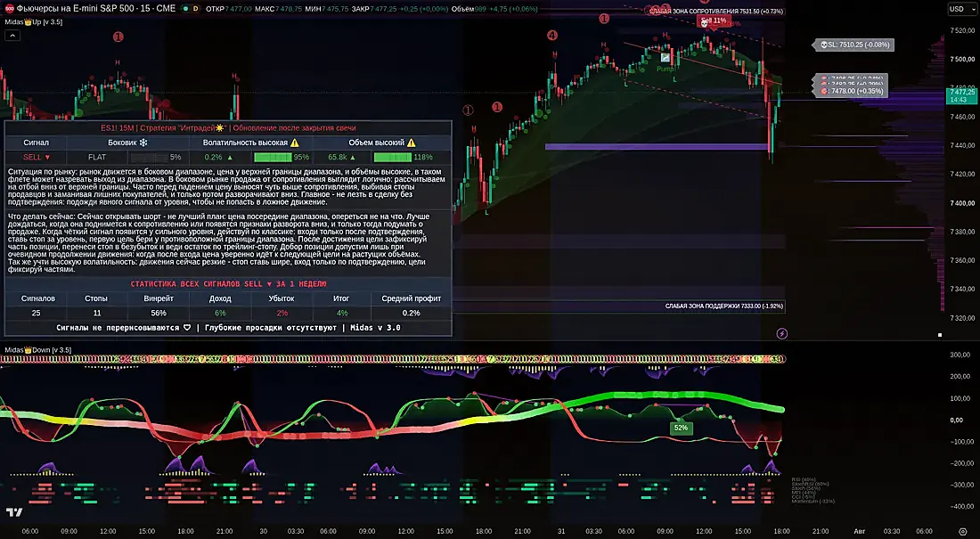Click the warning icon beside Волатильность высокая
This screenshot has height=539, width=980.
tap(294, 143)
